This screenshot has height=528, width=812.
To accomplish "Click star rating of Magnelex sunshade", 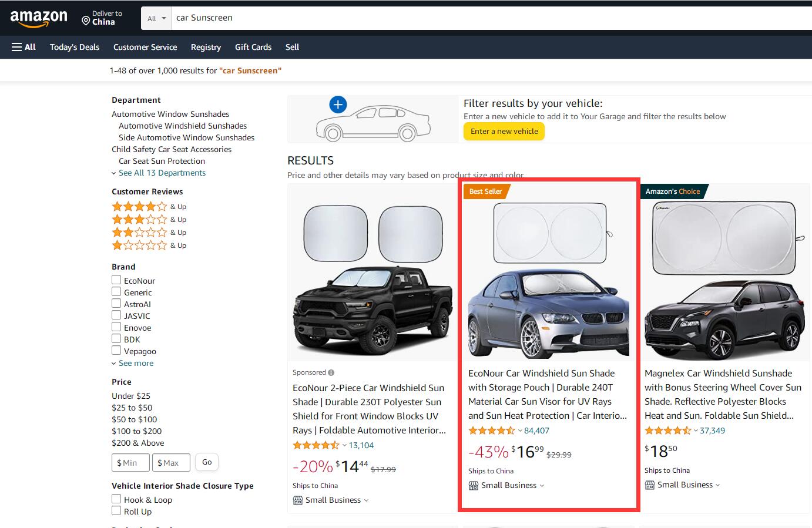I will (x=668, y=431).
